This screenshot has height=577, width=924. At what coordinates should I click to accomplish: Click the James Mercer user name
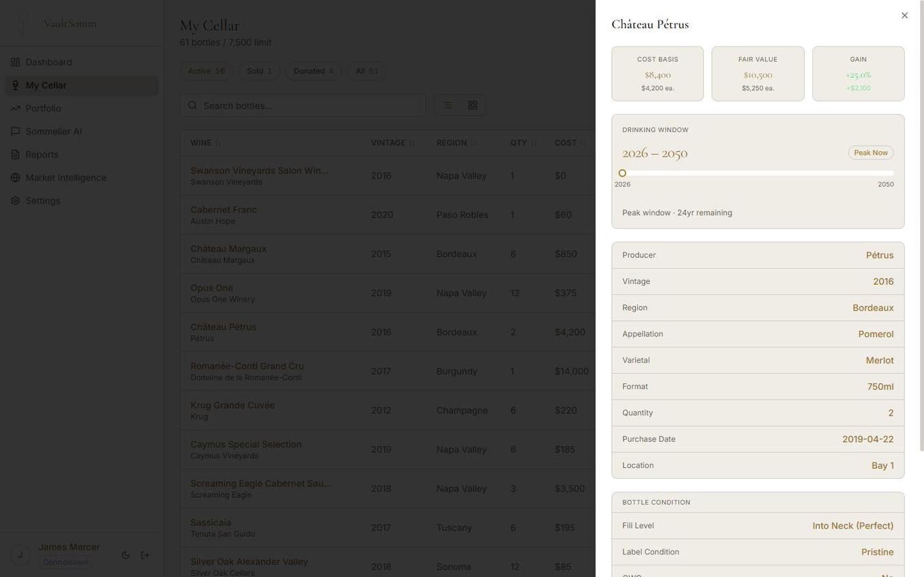click(69, 547)
